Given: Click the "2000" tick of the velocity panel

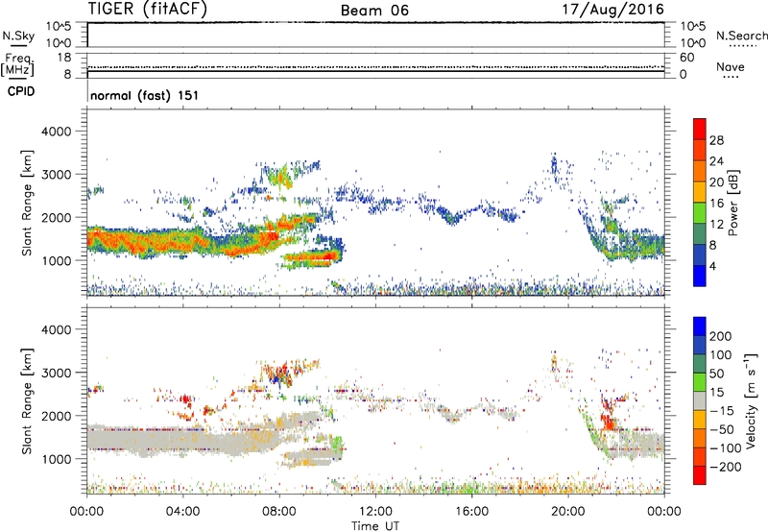Looking at the screenshot, I should click(57, 416).
